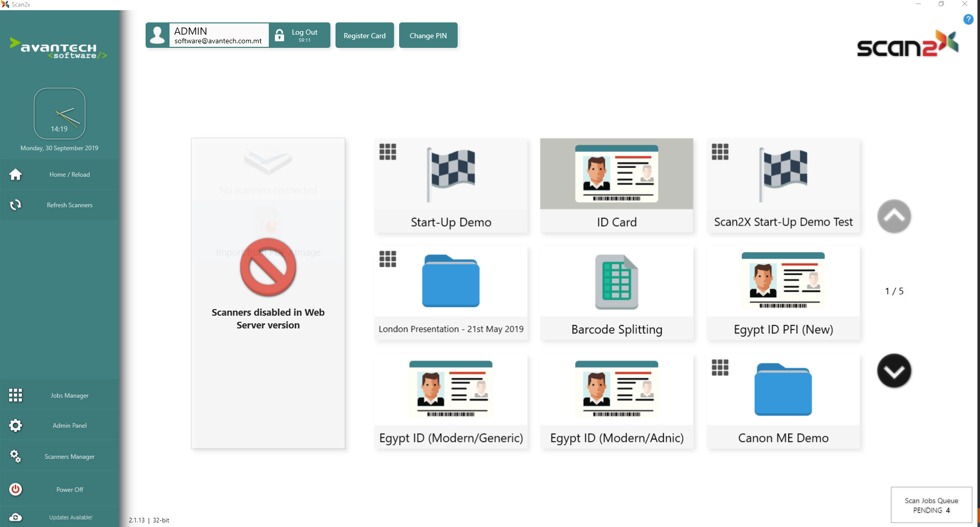Select the Canon ME Demo folder tile
The height and width of the screenshot is (527, 980).
(x=783, y=402)
